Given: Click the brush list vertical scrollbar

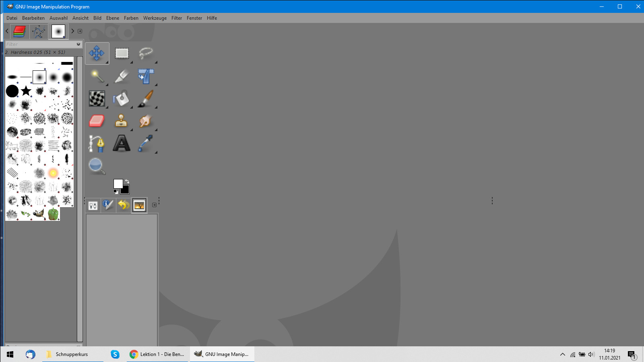Looking at the screenshot, I should 80,199.
